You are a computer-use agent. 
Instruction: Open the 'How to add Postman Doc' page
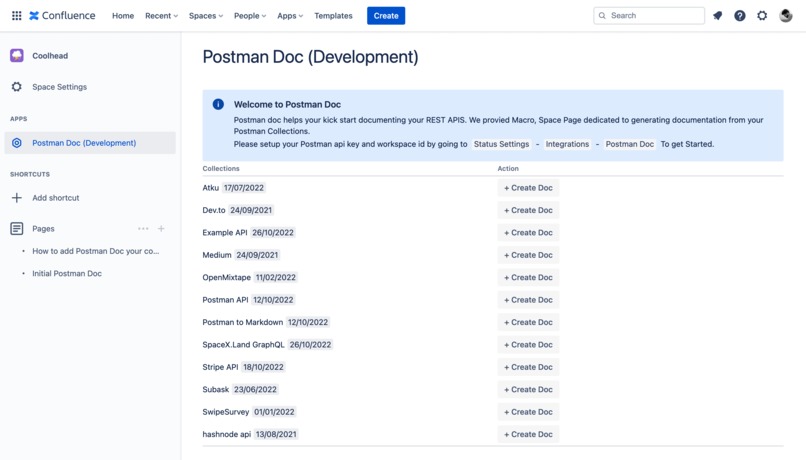click(x=96, y=251)
